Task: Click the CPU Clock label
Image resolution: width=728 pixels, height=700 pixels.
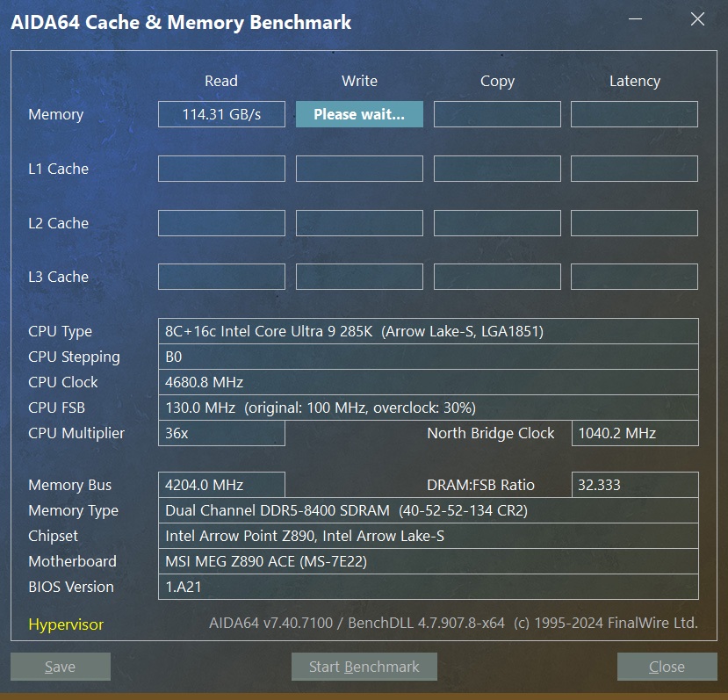Action: (63, 382)
